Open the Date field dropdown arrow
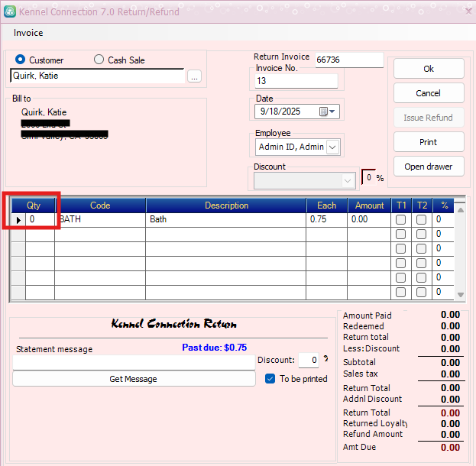The height and width of the screenshot is (466, 476). click(x=333, y=112)
